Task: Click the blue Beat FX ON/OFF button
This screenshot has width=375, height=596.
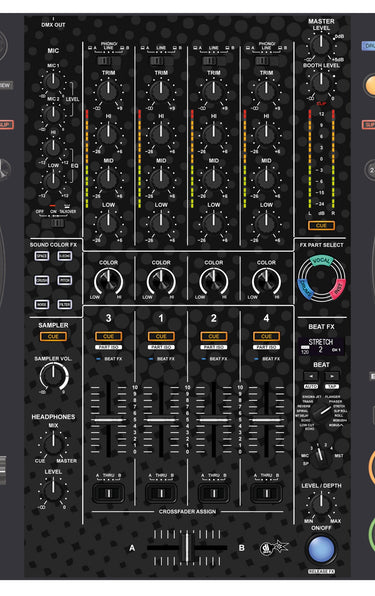Action: click(321, 550)
